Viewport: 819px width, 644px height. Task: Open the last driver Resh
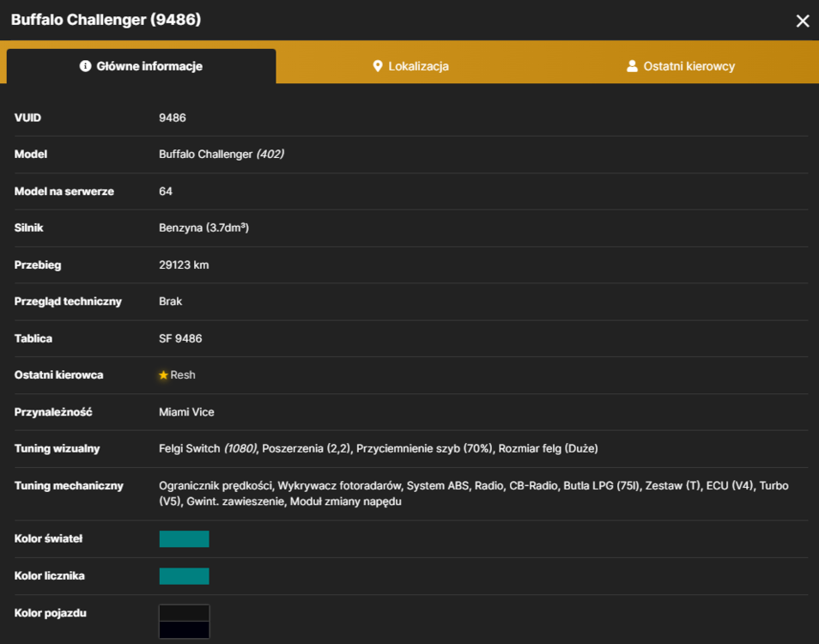click(x=183, y=375)
